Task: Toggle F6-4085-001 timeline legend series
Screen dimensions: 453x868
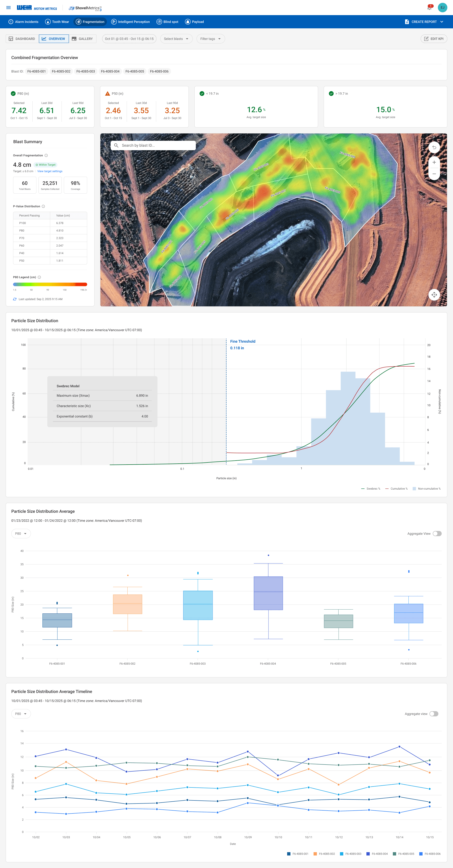Action: [298, 854]
